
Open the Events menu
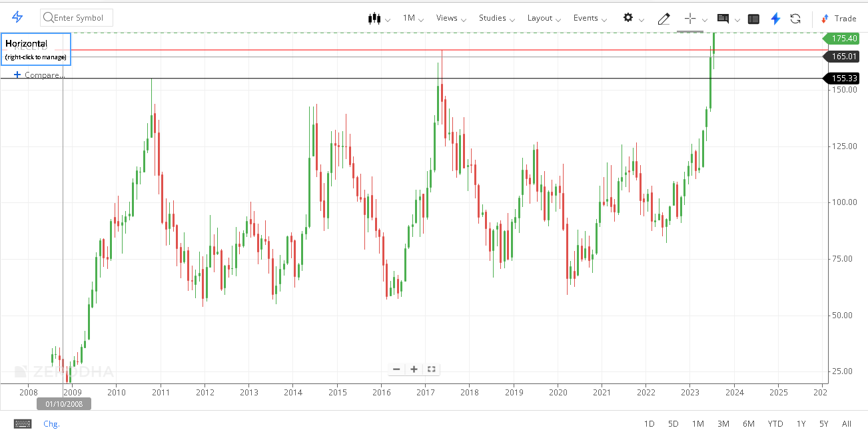pyautogui.click(x=590, y=18)
